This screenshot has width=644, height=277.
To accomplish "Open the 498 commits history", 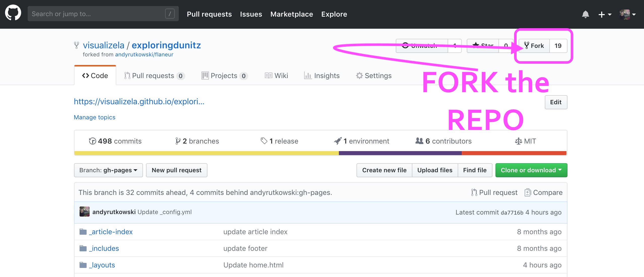I will tap(115, 141).
